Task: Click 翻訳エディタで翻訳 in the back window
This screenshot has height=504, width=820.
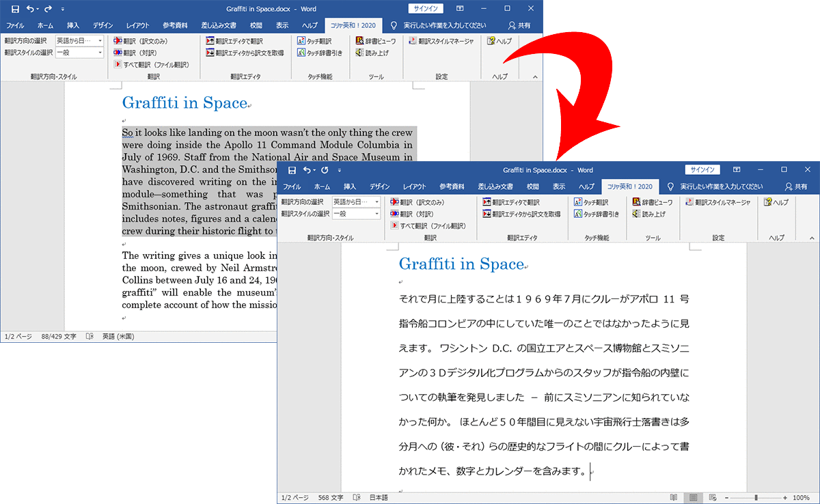Action: [x=234, y=41]
